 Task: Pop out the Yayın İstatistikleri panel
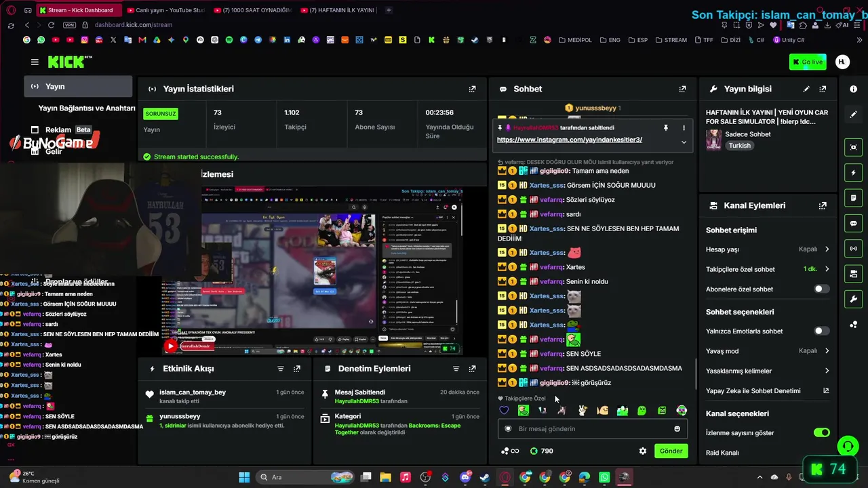473,89
